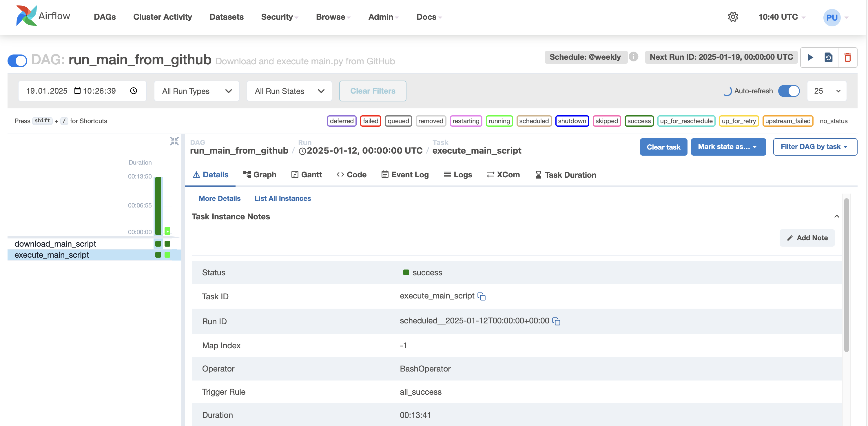Copy Run ID using copy icon
Viewport: 868px width, 426px height.
(x=556, y=321)
